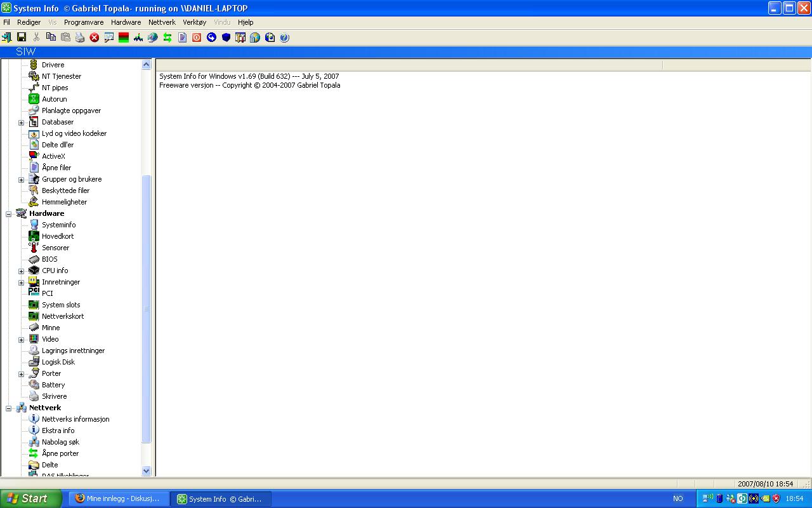Select Systeminfo in the tree
The image size is (812, 508).
(x=58, y=225)
